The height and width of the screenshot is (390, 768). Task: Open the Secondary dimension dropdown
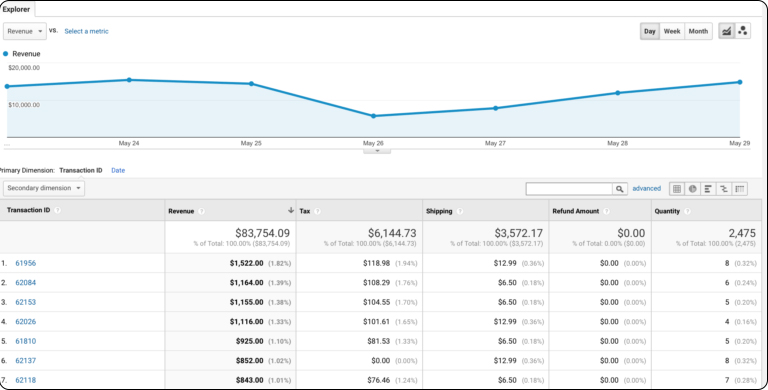(x=44, y=188)
